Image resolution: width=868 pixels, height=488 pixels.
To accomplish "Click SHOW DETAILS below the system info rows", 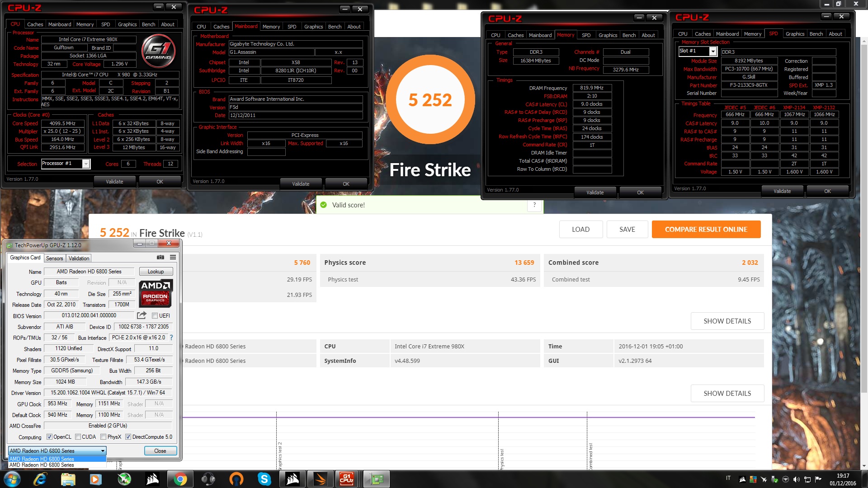I will pyautogui.click(x=727, y=394).
